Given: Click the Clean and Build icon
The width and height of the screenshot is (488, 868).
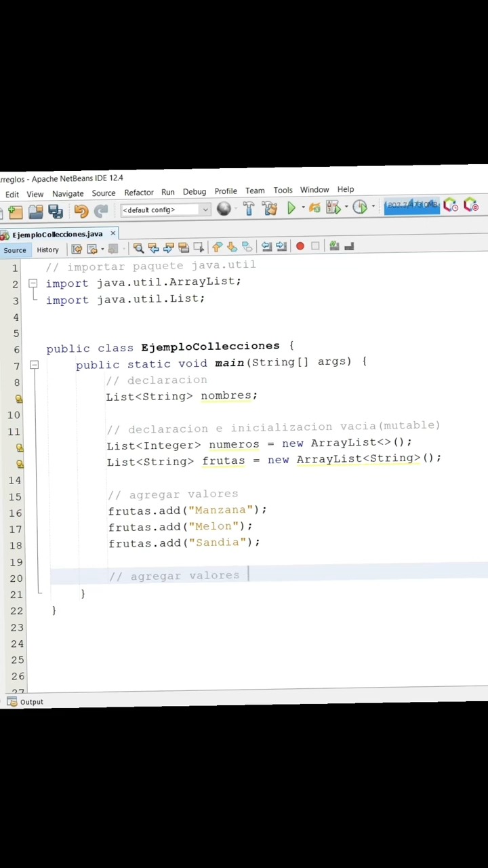Looking at the screenshot, I should tap(270, 209).
